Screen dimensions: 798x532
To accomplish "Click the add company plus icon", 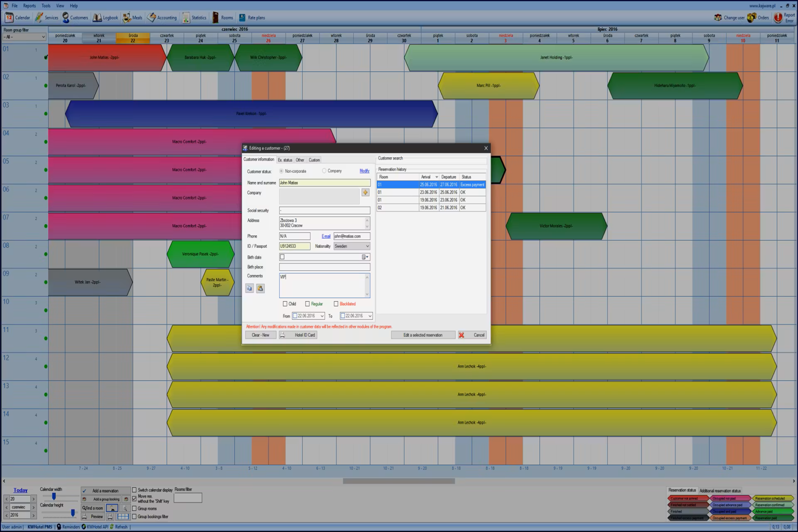I will (x=366, y=192).
